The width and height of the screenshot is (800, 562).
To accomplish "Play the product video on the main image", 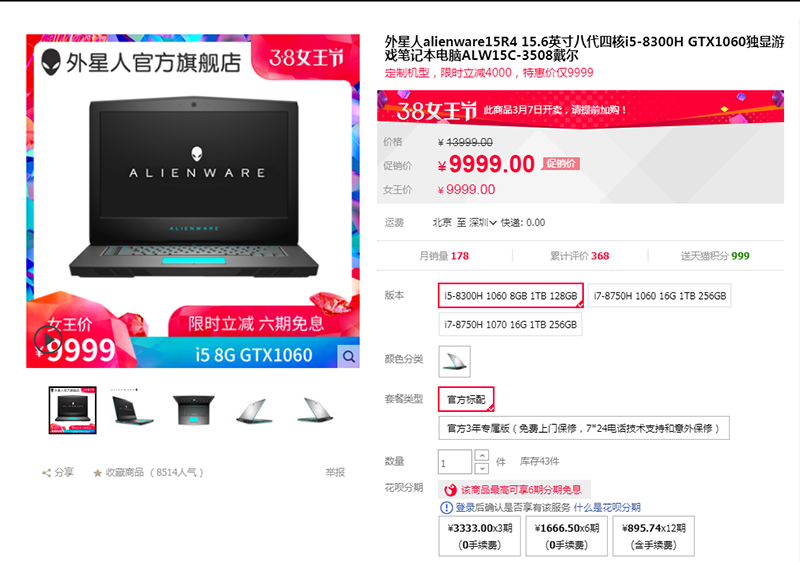I will (x=48, y=339).
